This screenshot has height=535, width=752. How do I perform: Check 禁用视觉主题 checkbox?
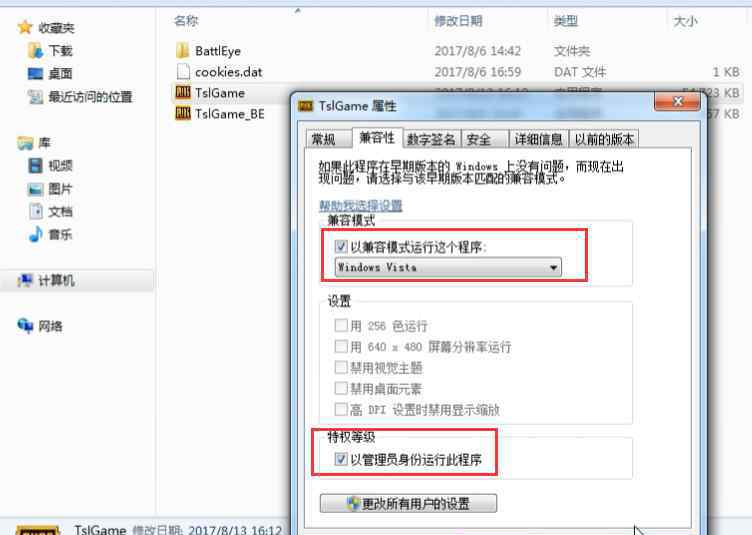(x=341, y=367)
